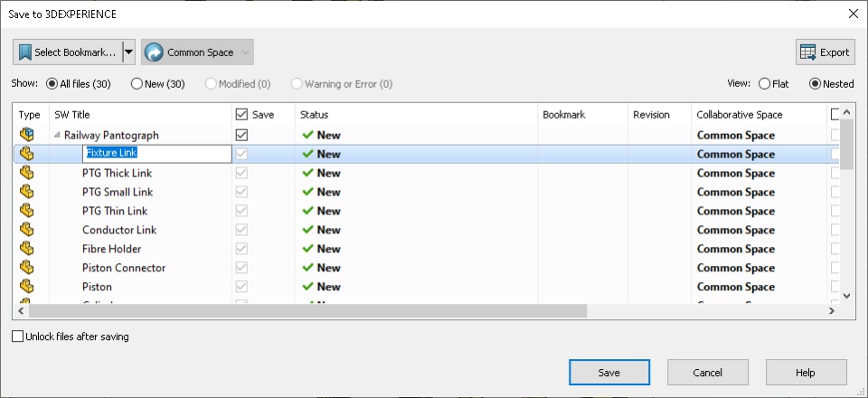Open the Common Space dropdown
Viewport: 868px width, 398px height.
245,52
